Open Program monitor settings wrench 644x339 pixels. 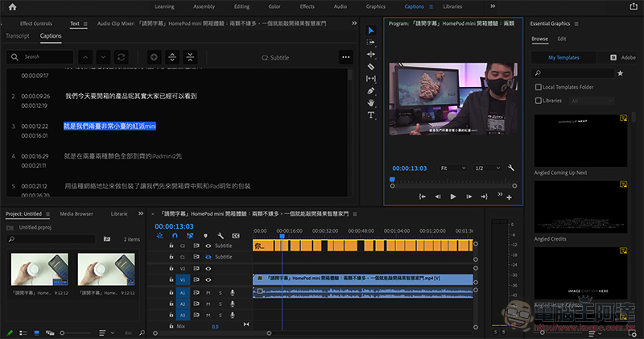click(510, 167)
